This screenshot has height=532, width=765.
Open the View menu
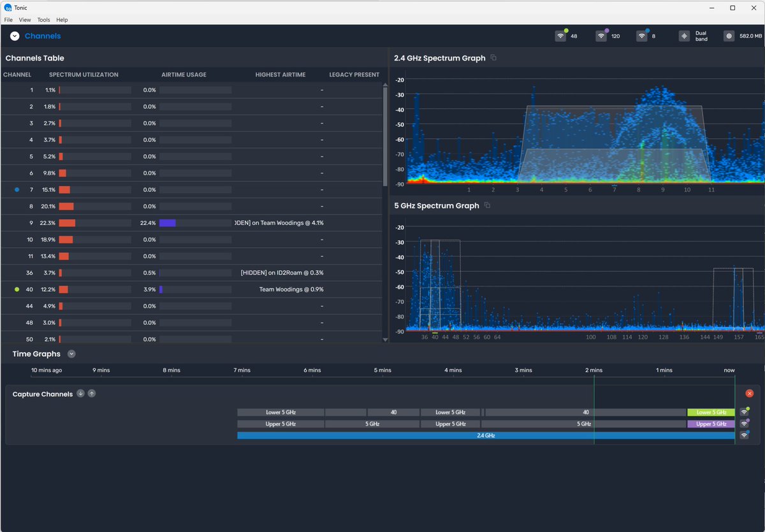pos(25,20)
